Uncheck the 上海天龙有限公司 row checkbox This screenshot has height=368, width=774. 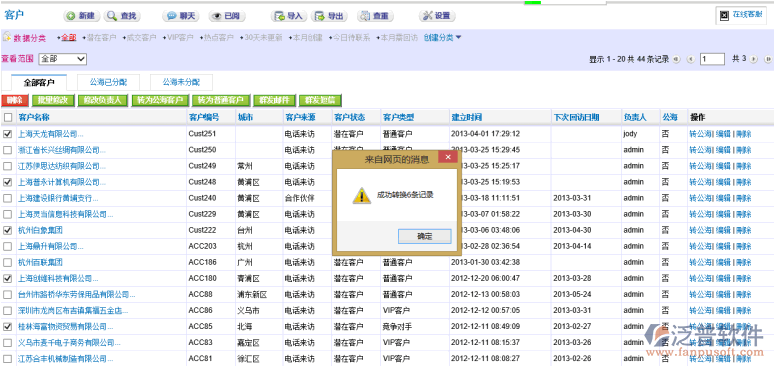click(x=7, y=134)
